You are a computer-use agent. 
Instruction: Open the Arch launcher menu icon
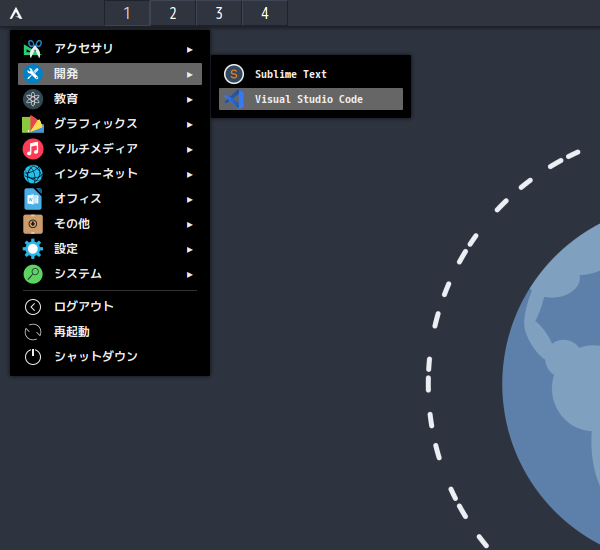coord(16,14)
